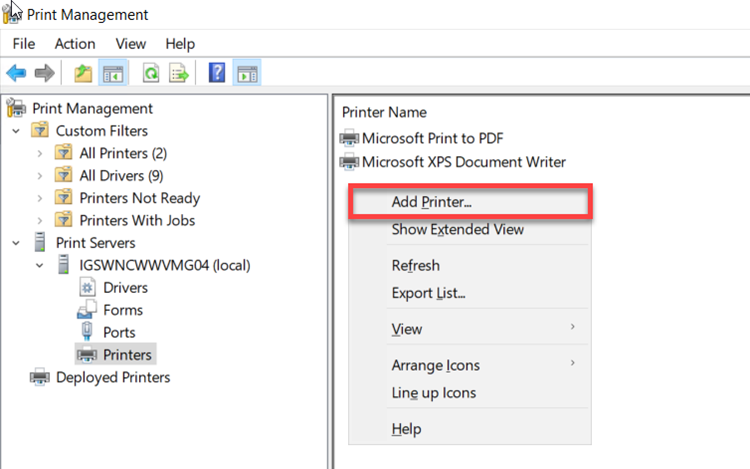Open the Action menu in menu bar
750x469 pixels.
tap(75, 44)
